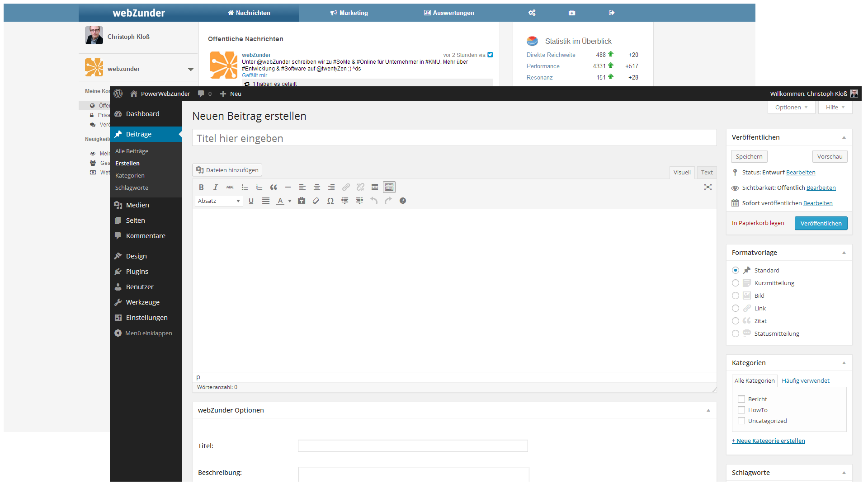Open Marketing tab in webZunder
The image size is (868, 488).
349,13
